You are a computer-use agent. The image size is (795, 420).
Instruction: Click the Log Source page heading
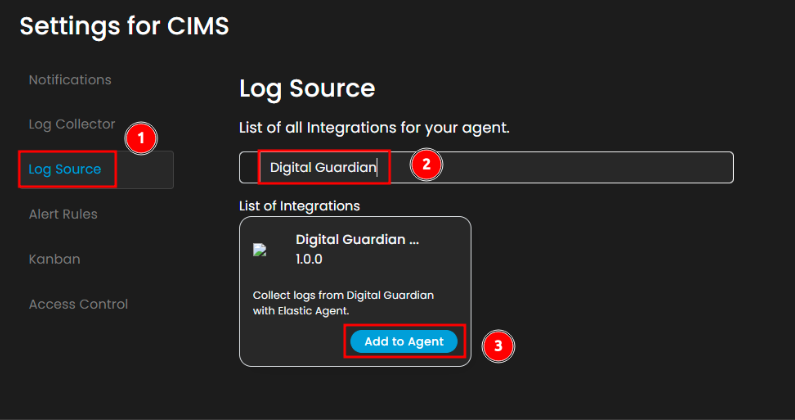(307, 89)
